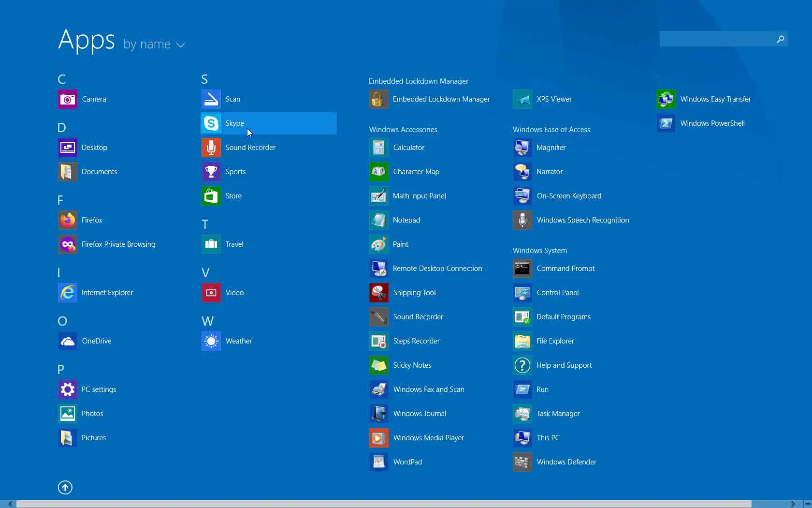Expand the 'by name' sort dropdown
This screenshot has height=508, width=812.
[154, 45]
